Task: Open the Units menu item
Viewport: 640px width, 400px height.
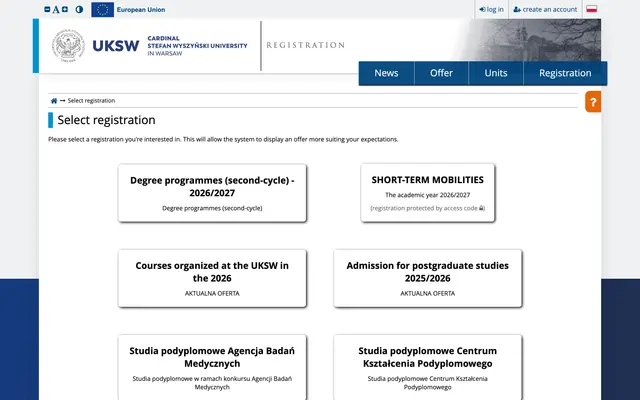Action: (x=496, y=73)
